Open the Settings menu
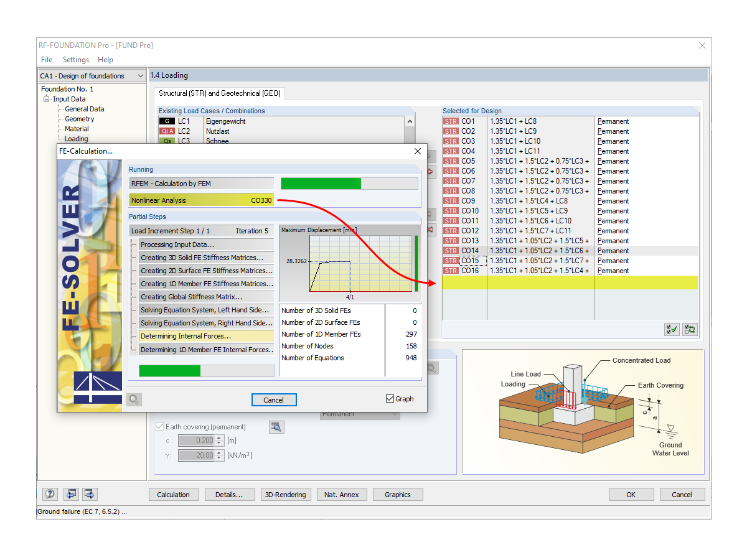 [x=75, y=60]
